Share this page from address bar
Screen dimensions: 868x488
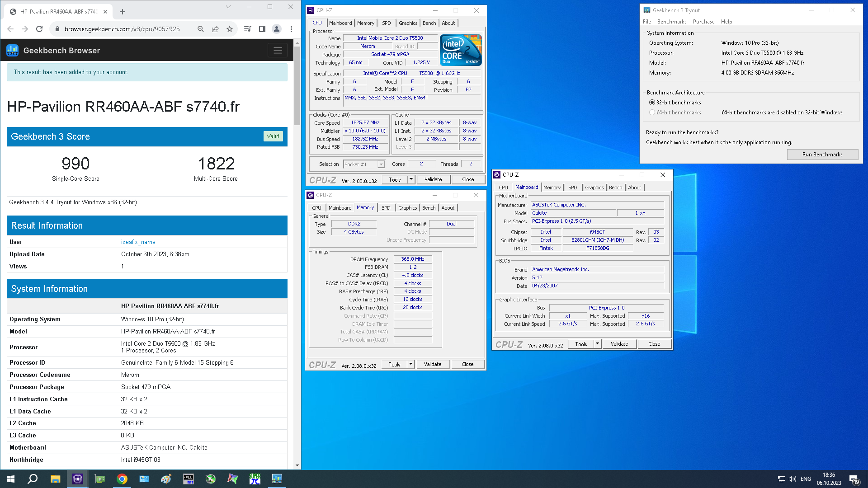point(215,29)
